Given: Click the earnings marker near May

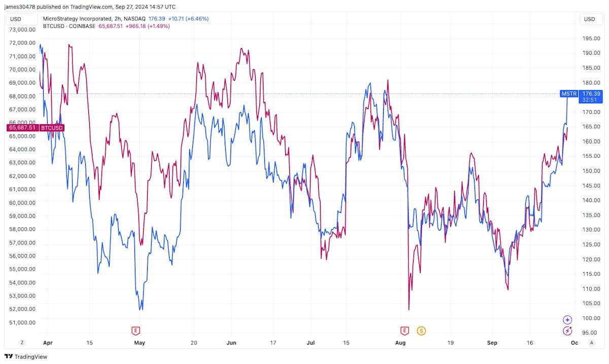Looking at the screenshot, I should (x=136, y=331).
